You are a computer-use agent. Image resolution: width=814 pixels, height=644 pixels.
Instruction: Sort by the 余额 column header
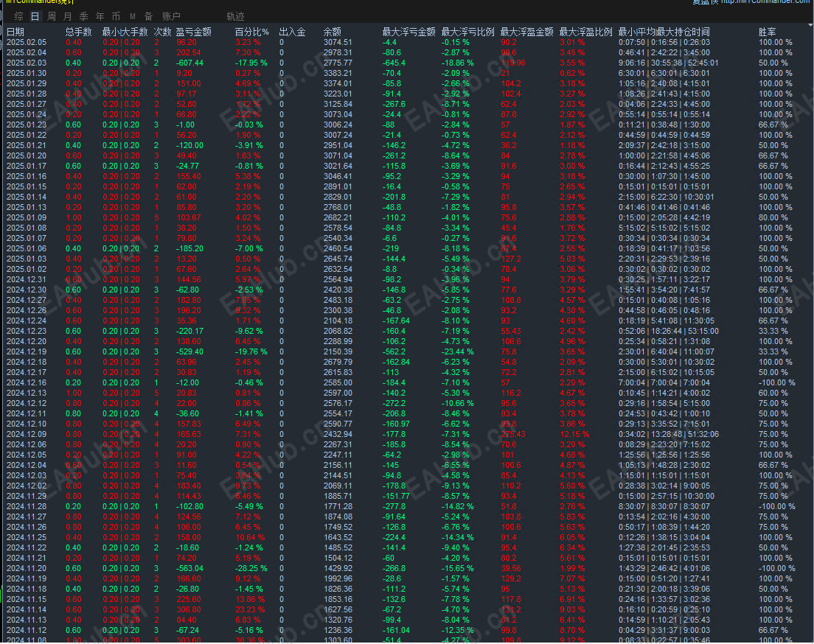coord(333,32)
